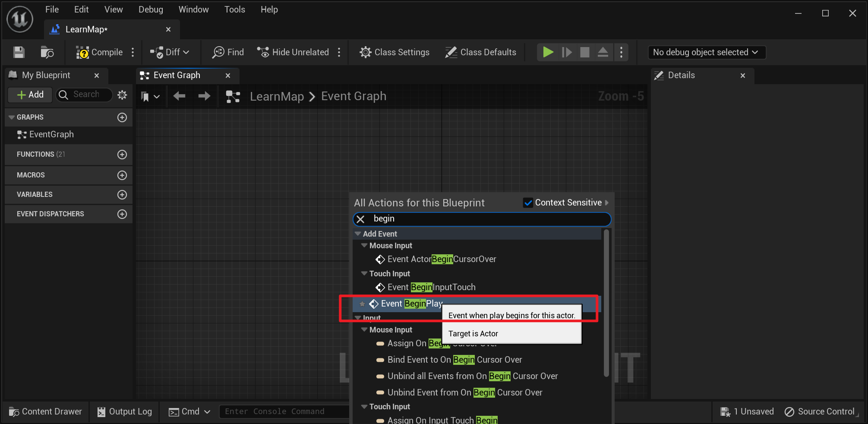
Task: Click the Unreal Engine logo icon
Action: point(20,19)
